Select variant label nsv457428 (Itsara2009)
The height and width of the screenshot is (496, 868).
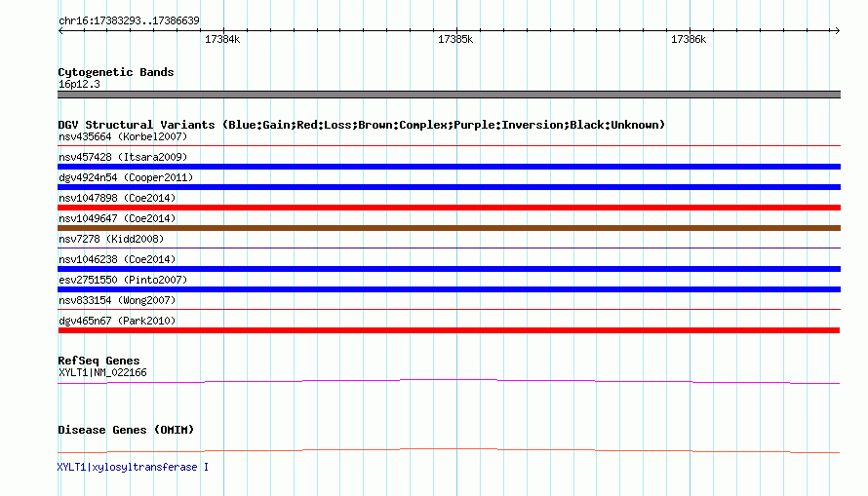point(123,157)
